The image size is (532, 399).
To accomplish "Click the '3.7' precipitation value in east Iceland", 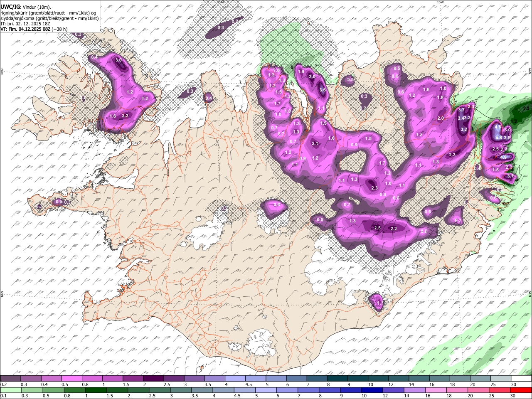I will pyautogui.click(x=461, y=110).
